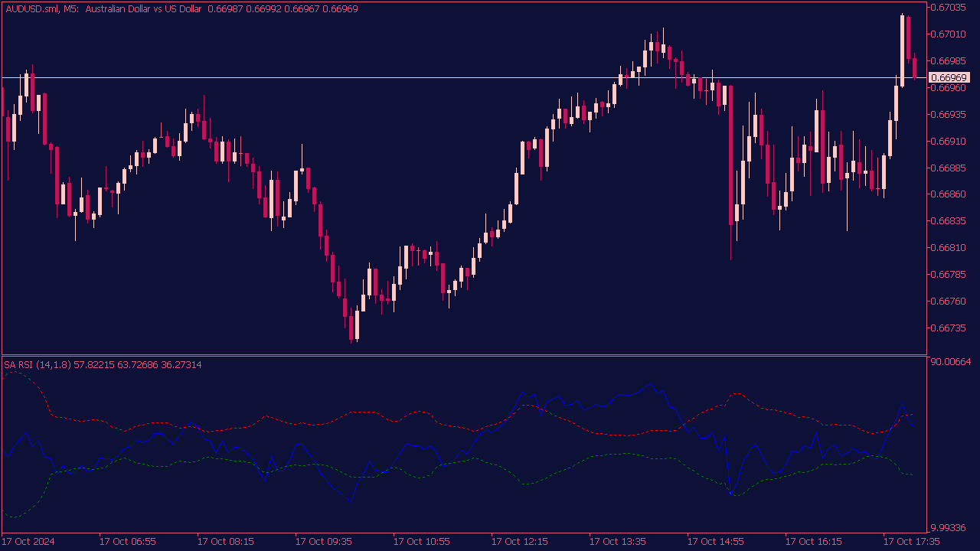This screenshot has width=980, height=551.
Task: Click the indicator value 36.27314
Action: click(x=181, y=365)
